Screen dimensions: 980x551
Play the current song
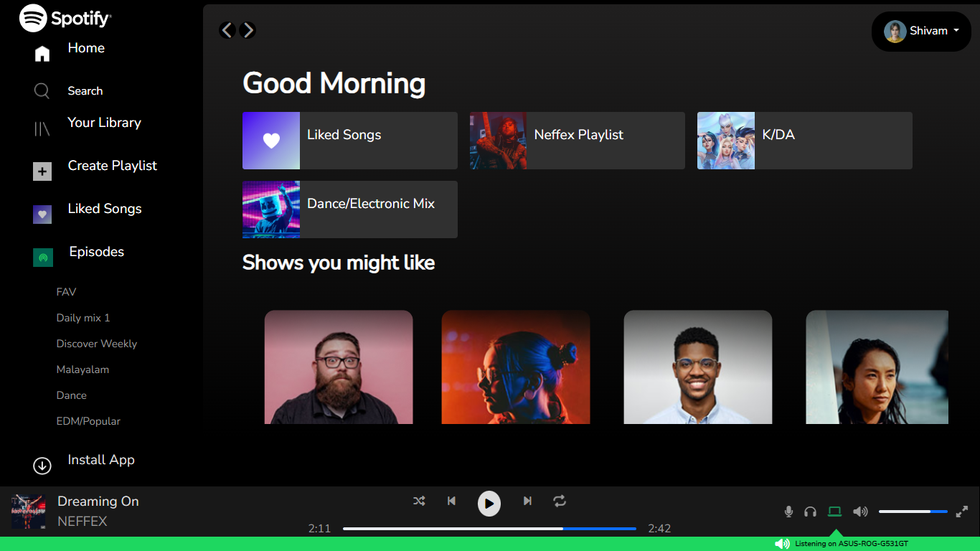click(489, 504)
